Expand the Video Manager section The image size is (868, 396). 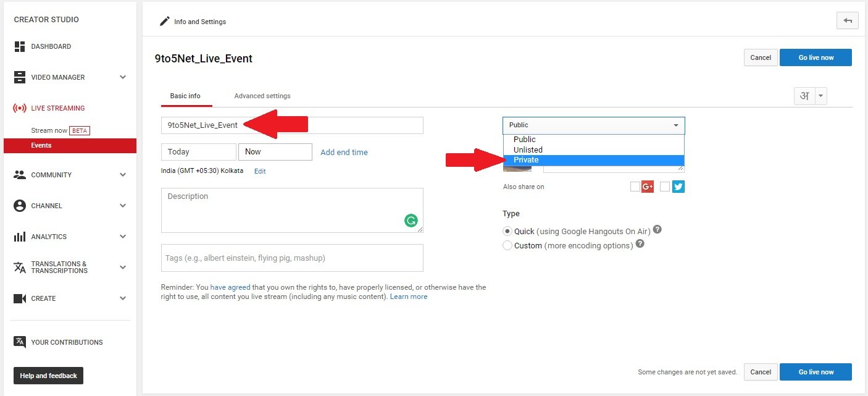pos(123,77)
